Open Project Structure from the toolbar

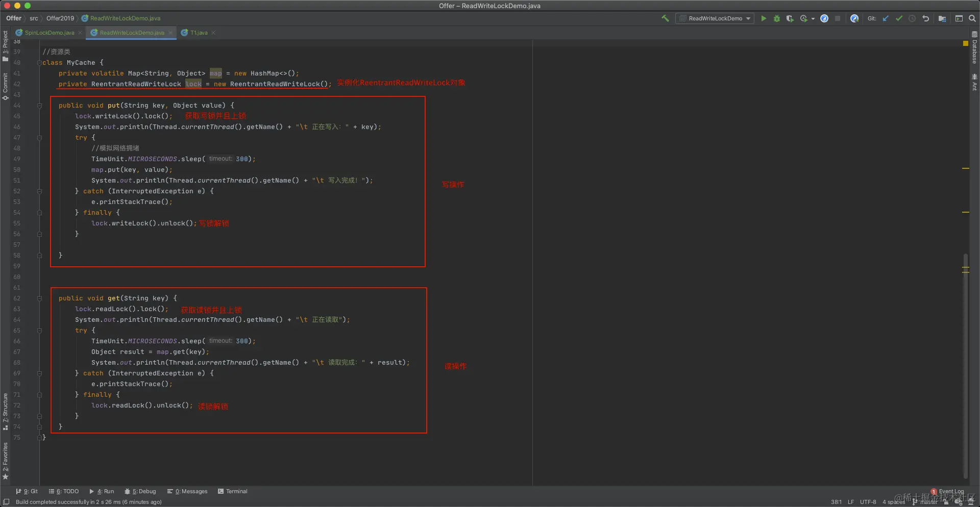coord(942,18)
